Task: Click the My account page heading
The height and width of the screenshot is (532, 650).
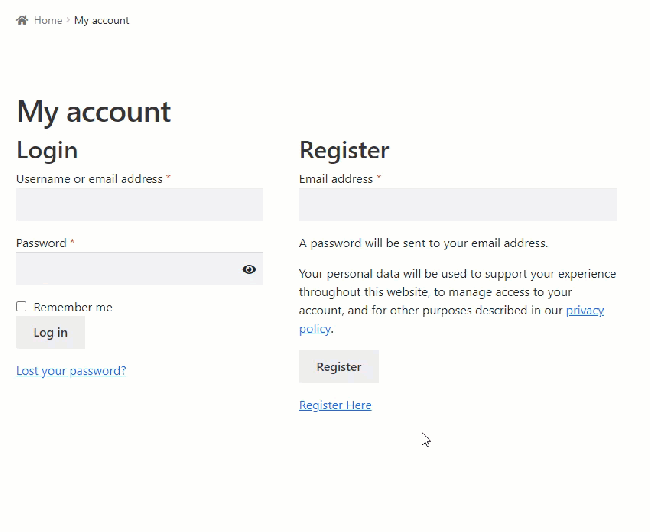Action: tap(94, 112)
